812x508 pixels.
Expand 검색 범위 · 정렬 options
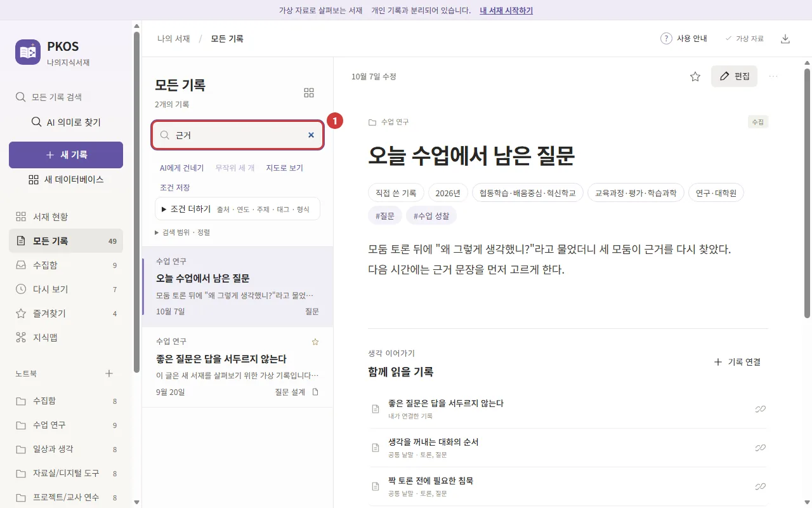pyautogui.click(x=182, y=232)
